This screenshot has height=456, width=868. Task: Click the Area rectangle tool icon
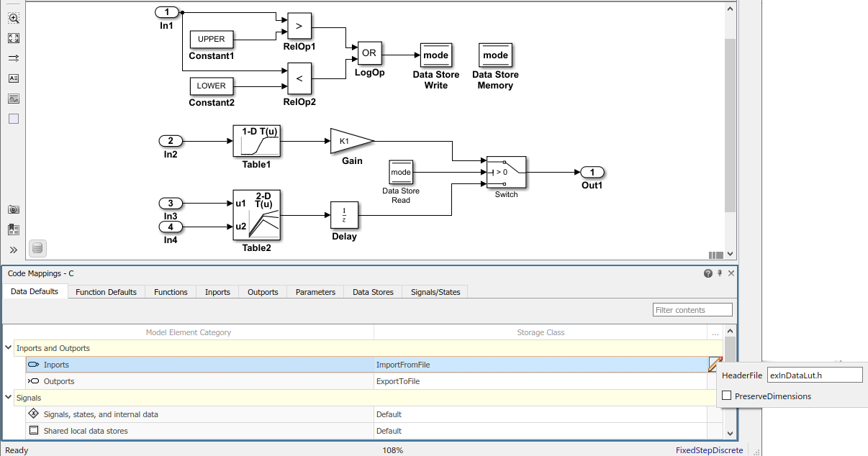click(14, 119)
